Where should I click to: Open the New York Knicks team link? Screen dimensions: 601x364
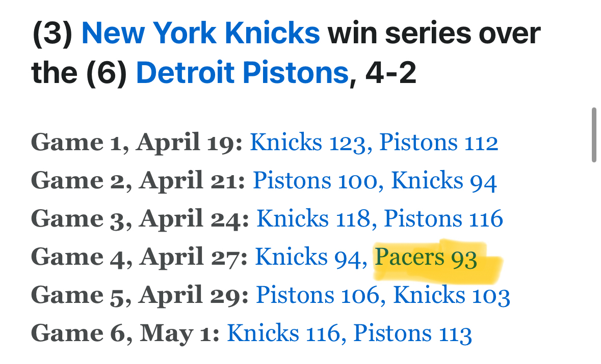[200, 34]
